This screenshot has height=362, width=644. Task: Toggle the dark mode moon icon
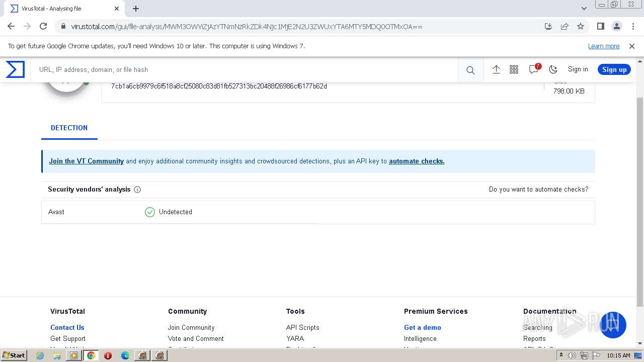coord(553,69)
